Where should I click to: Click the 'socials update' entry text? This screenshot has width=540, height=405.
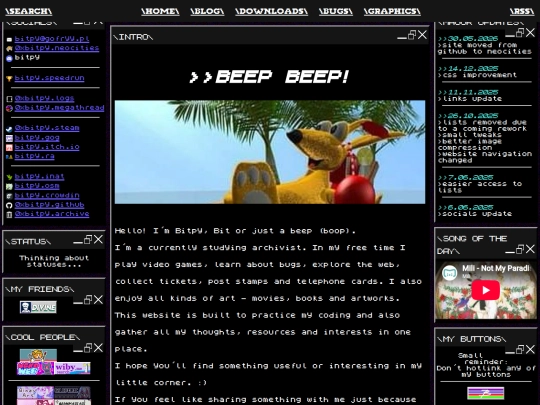(475, 214)
